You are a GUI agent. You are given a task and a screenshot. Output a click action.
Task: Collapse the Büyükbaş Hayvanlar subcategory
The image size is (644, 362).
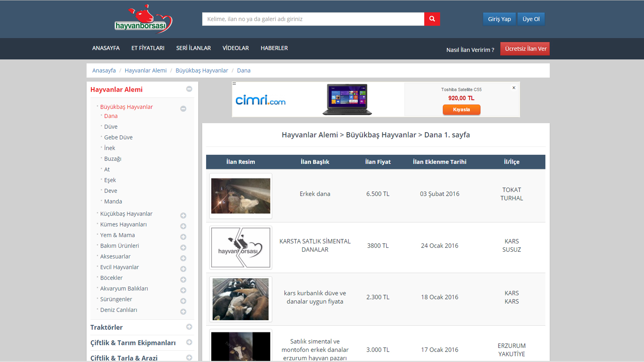pyautogui.click(x=183, y=109)
